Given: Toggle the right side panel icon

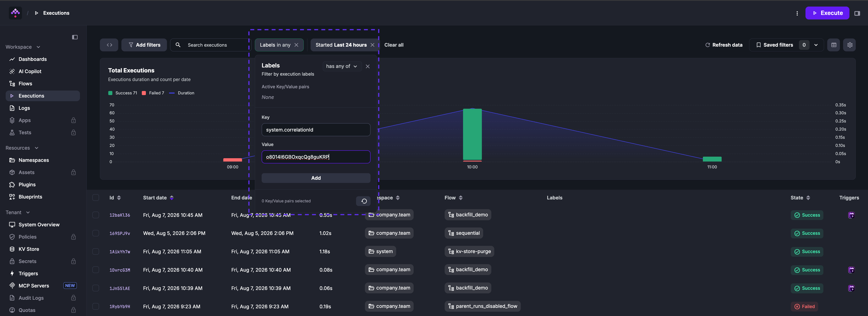Looking at the screenshot, I should pos(857,13).
